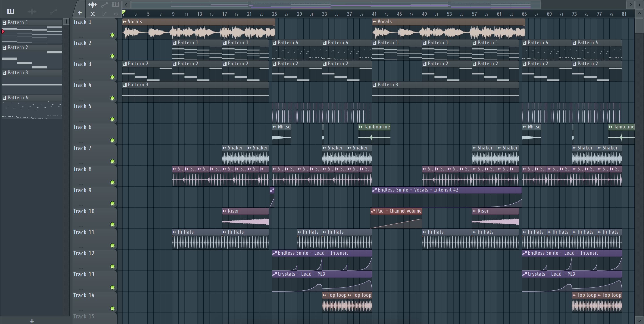
Task: Mute Track 9 using its green LED
Action: point(112,203)
